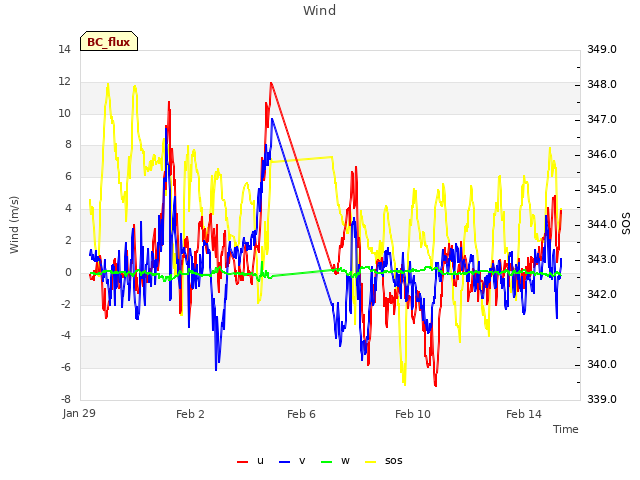Click the 'Time' axis label

pyautogui.click(x=566, y=429)
